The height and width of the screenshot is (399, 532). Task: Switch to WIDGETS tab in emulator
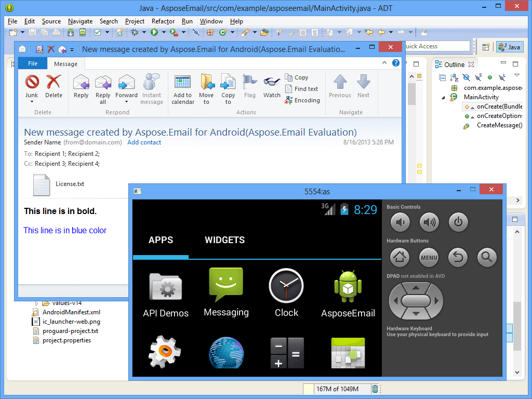click(x=224, y=240)
